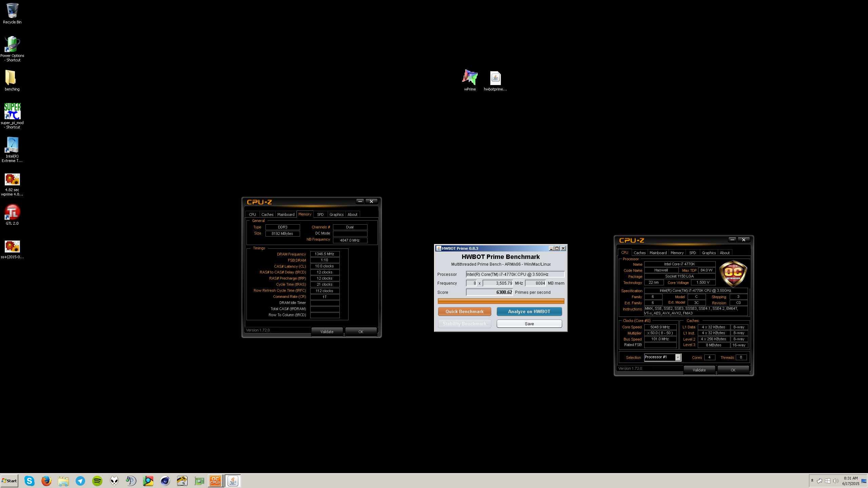Open Skype from the taskbar
This screenshot has width=868, height=488.
(29, 481)
